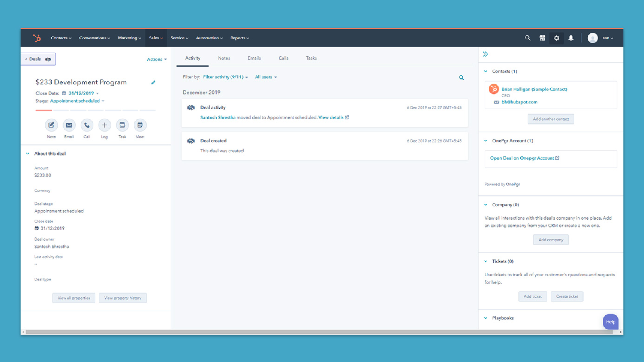Image resolution: width=644 pixels, height=362 pixels.
Task: Click the settings gear in the top bar
Action: coord(557,38)
